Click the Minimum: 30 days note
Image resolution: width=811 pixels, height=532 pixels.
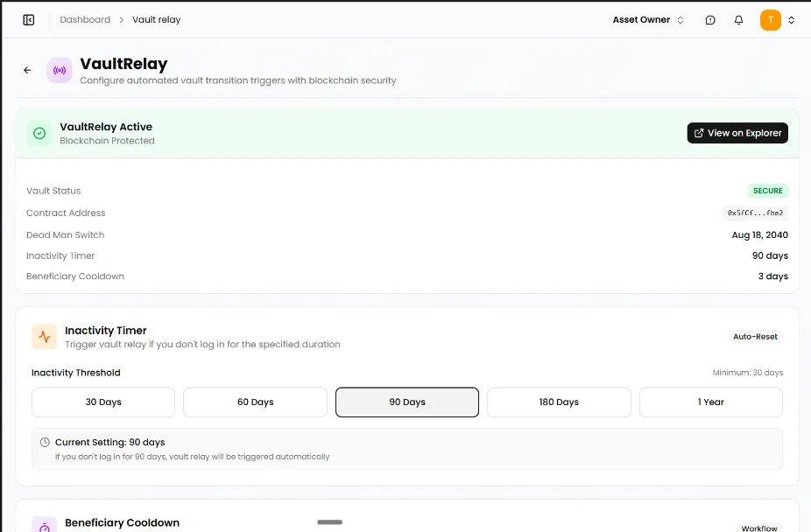point(747,373)
